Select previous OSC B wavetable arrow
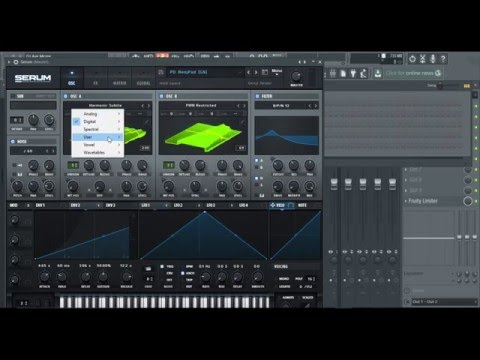Image resolution: width=480 pixels, height=360 pixels. pyautogui.click(x=238, y=106)
